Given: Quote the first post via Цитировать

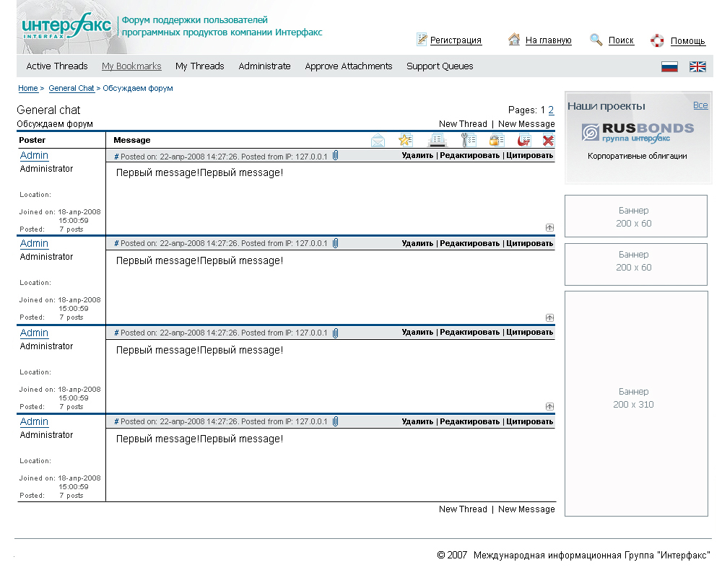Looking at the screenshot, I should [x=531, y=155].
